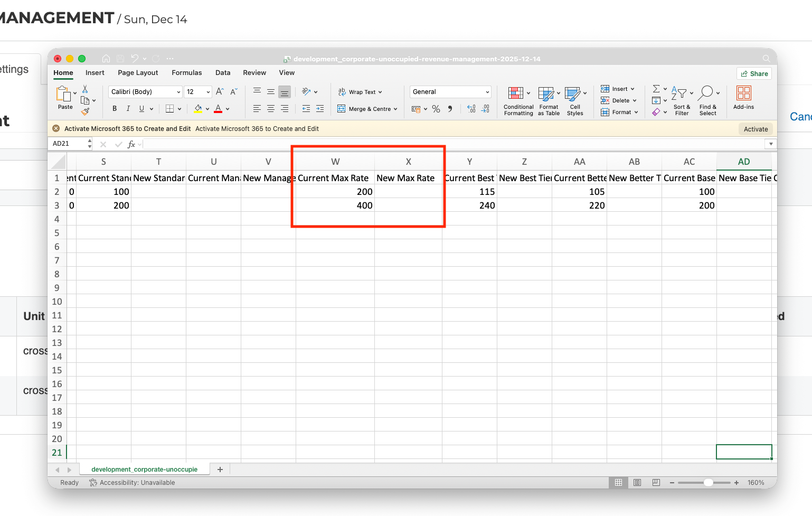Click Increase Font Size icon
This screenshot has height=516, width=812.
(x=220, y=92)
